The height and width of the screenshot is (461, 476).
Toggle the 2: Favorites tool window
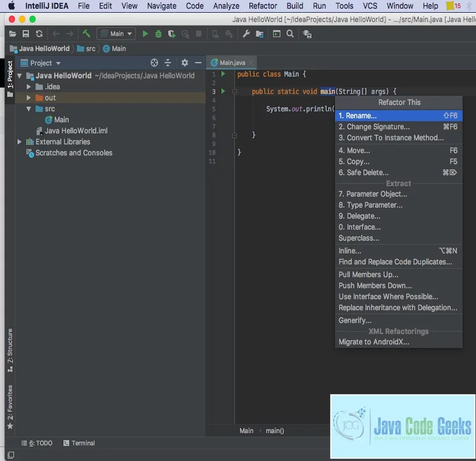10,407
